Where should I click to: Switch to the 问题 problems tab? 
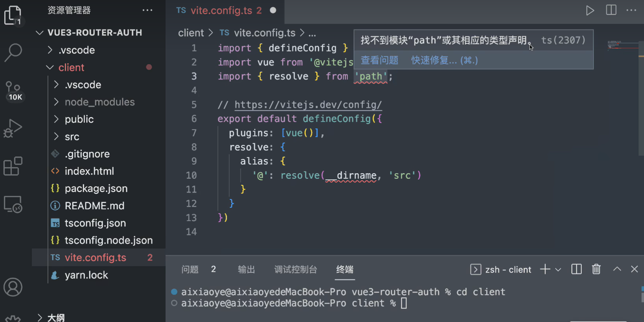[x=190, y=269]
